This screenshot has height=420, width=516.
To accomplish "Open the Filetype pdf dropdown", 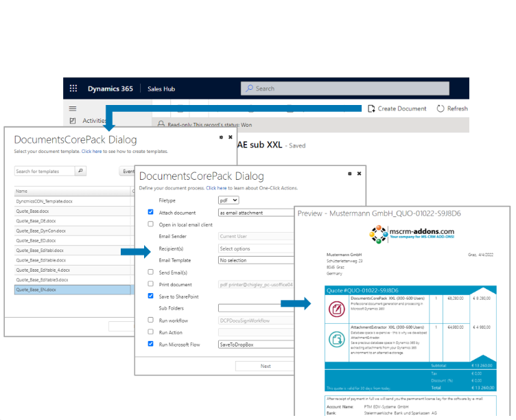I will point(228,200).
